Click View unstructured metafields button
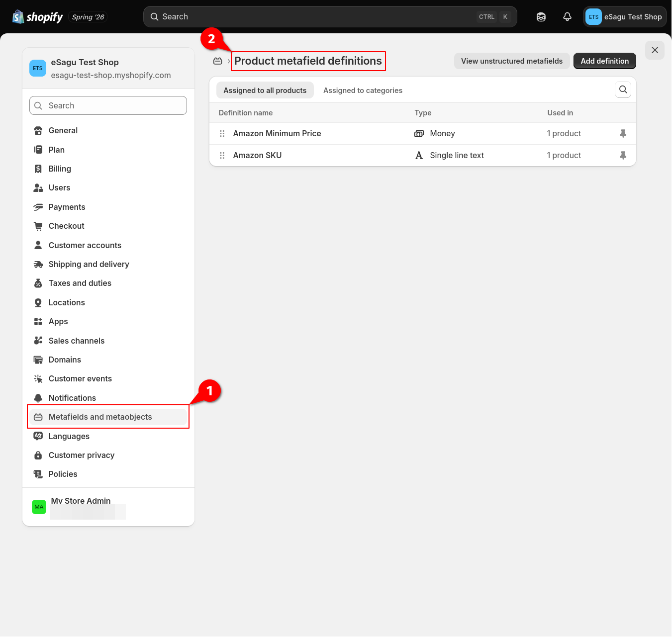 [x=512, y=61]
